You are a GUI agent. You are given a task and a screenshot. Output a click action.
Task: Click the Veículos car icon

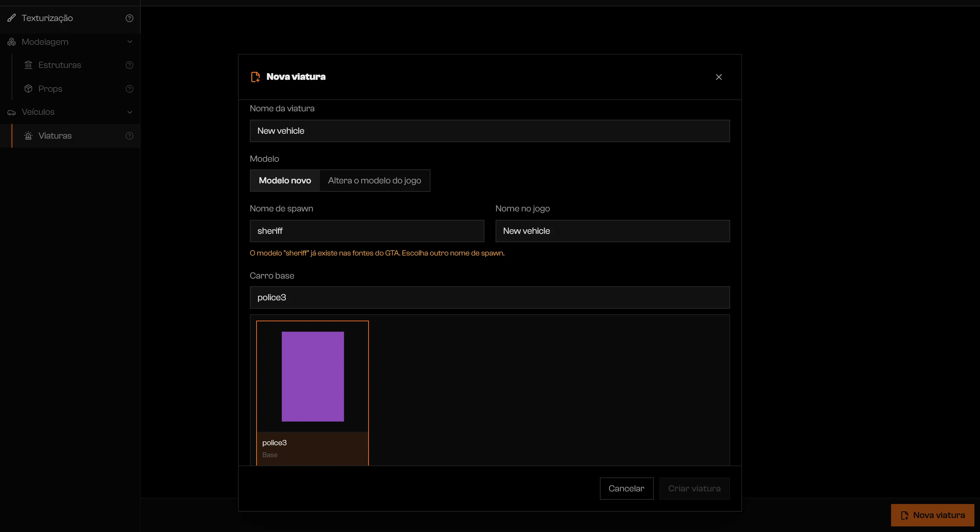12,112
